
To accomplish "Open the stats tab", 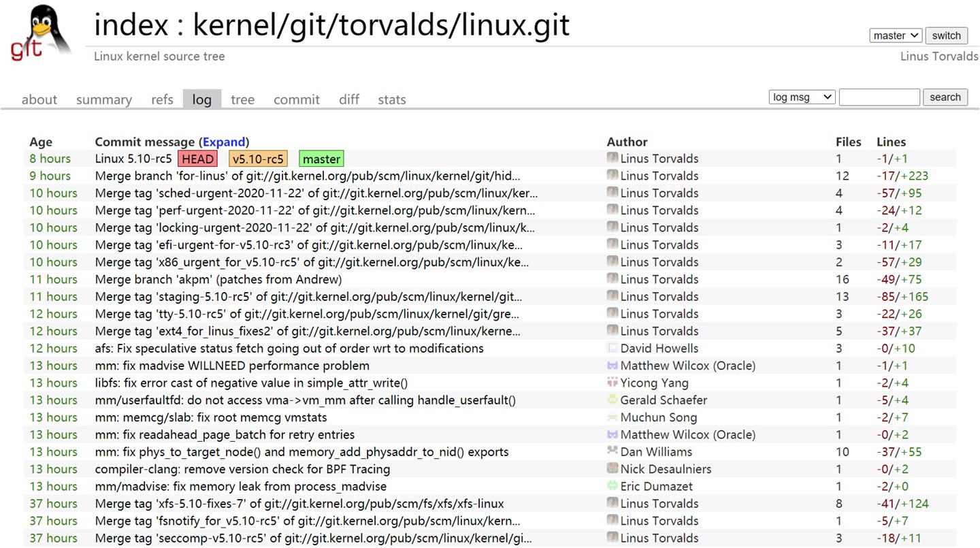I will coord(391,99).
